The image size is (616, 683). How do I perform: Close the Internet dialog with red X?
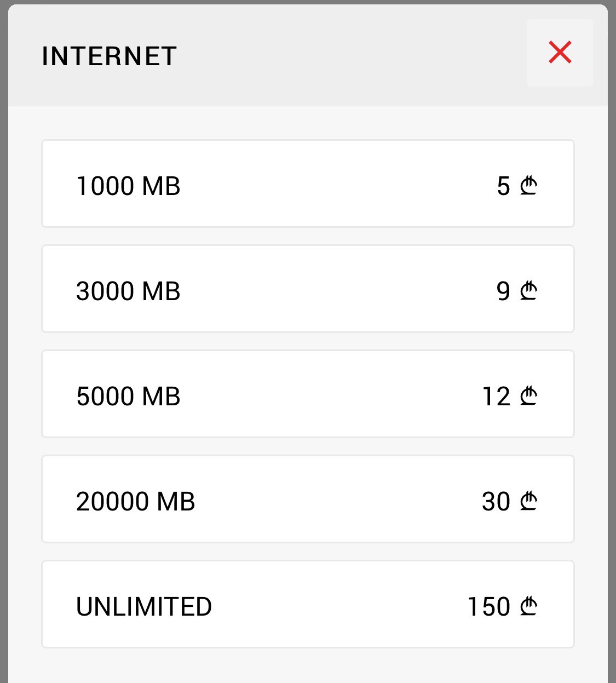560,53
